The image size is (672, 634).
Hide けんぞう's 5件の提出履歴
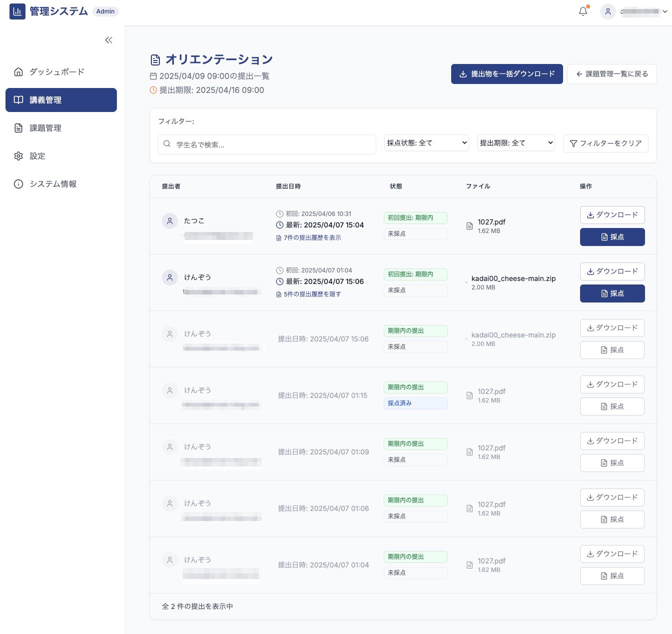[x=312, y=294]
